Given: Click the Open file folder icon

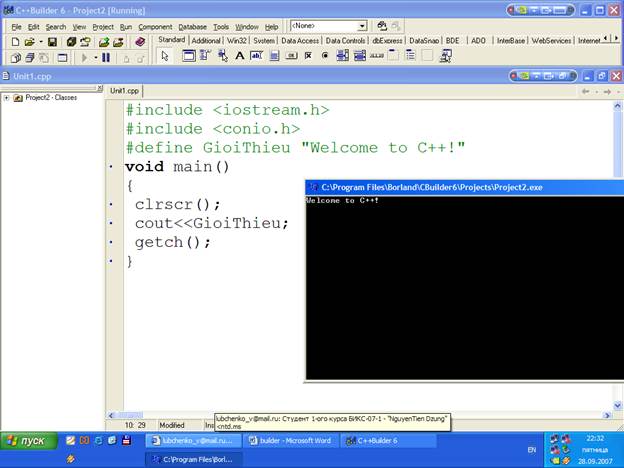Looking at the screenshot, I should click(29, 42).
